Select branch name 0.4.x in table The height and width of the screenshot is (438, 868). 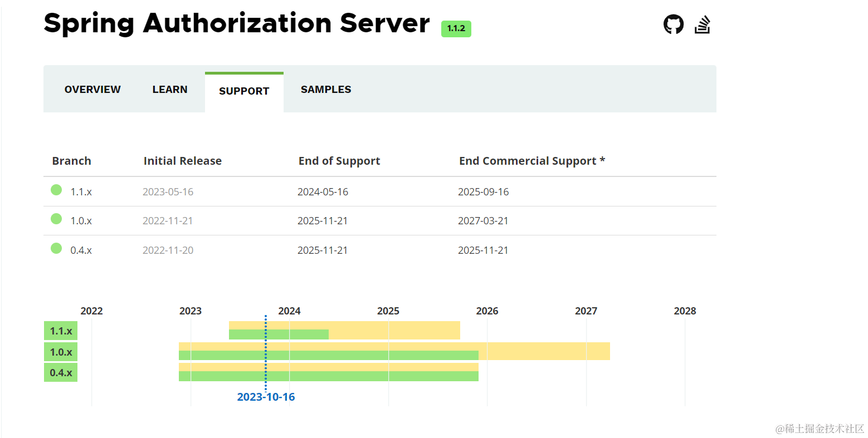pyautogui.click(x=81, y=250)
